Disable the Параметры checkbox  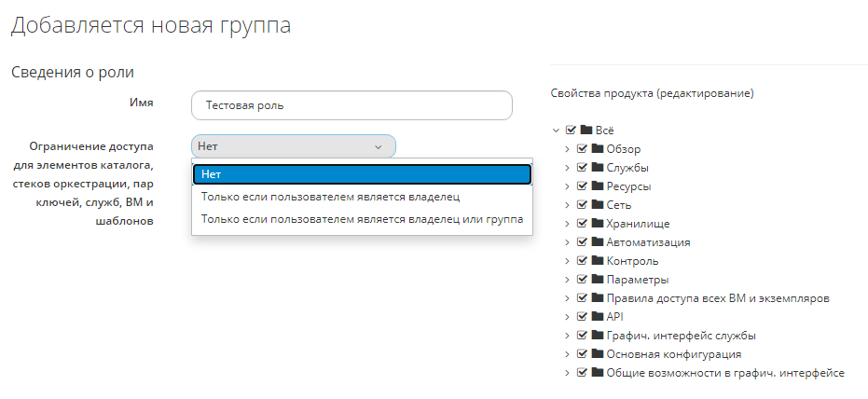[x=583, y=280]
